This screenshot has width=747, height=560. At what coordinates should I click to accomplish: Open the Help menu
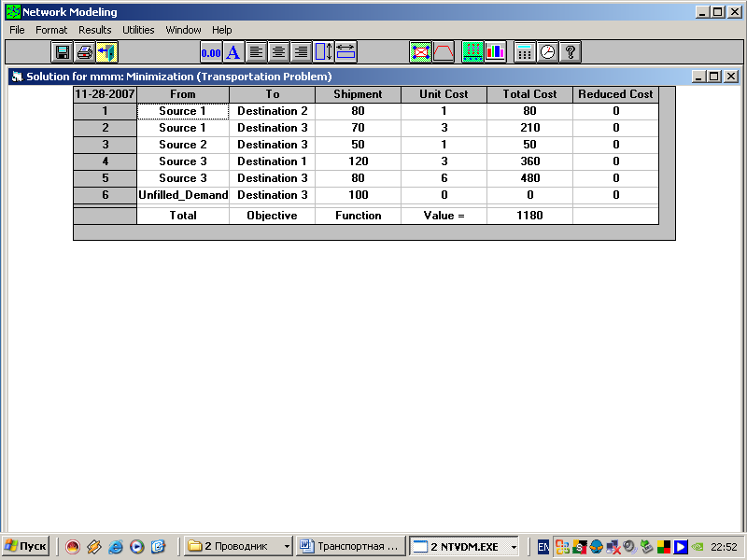click(222, 30)
